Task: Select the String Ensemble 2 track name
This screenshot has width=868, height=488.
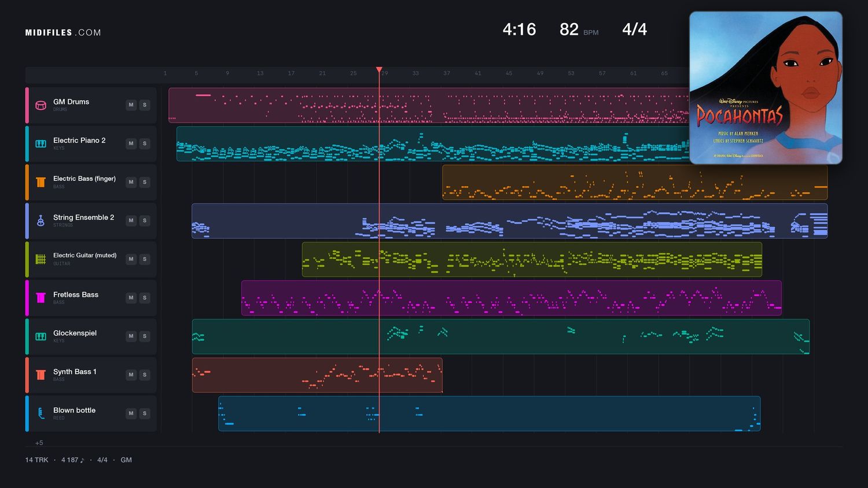Action: [x=83, y=217]
